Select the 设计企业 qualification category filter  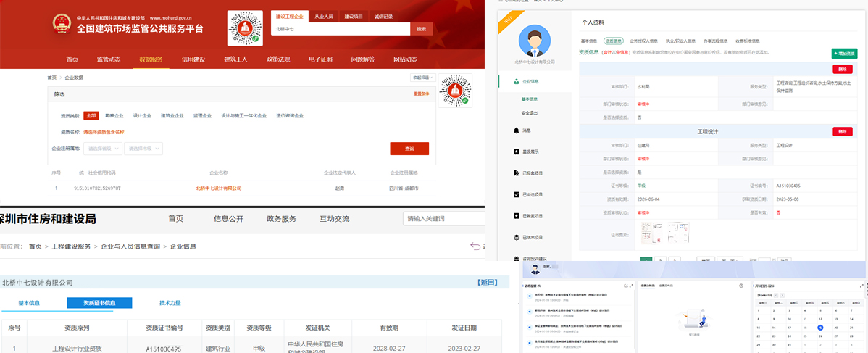142,115
